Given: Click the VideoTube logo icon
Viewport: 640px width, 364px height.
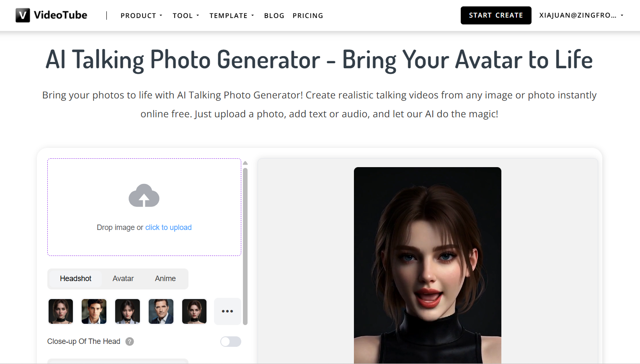Looking at the screenshot, I should [x=23, y=15].
